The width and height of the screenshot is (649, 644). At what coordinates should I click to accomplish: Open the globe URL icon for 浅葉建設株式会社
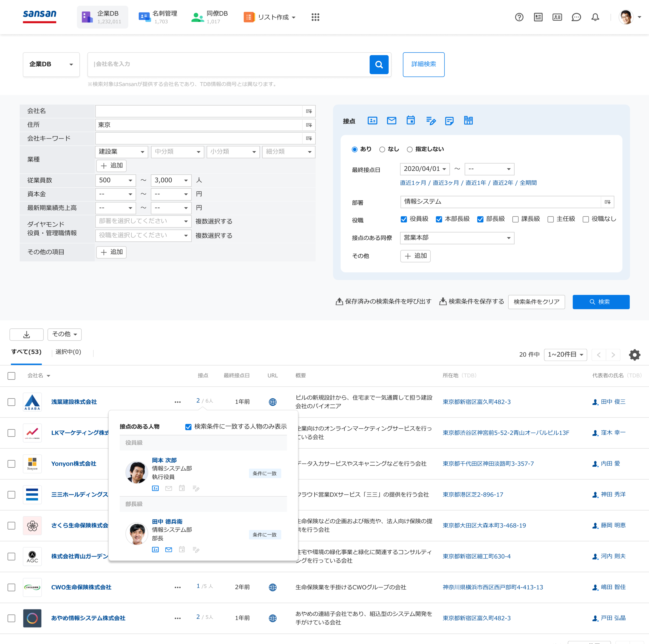coord(272,402)
